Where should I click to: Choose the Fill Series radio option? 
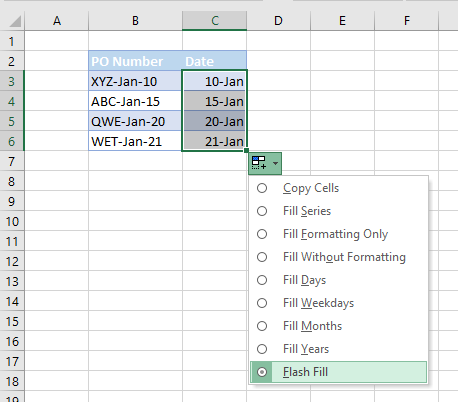pyautogui.click(x=338, y=211)
